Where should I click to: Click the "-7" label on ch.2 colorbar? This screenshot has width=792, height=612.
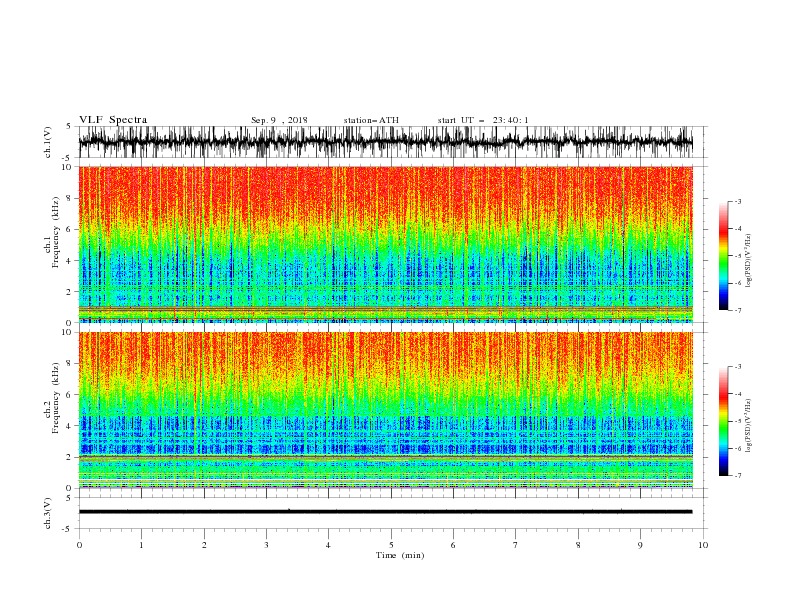pyautogui.click(x=737, y=476)
